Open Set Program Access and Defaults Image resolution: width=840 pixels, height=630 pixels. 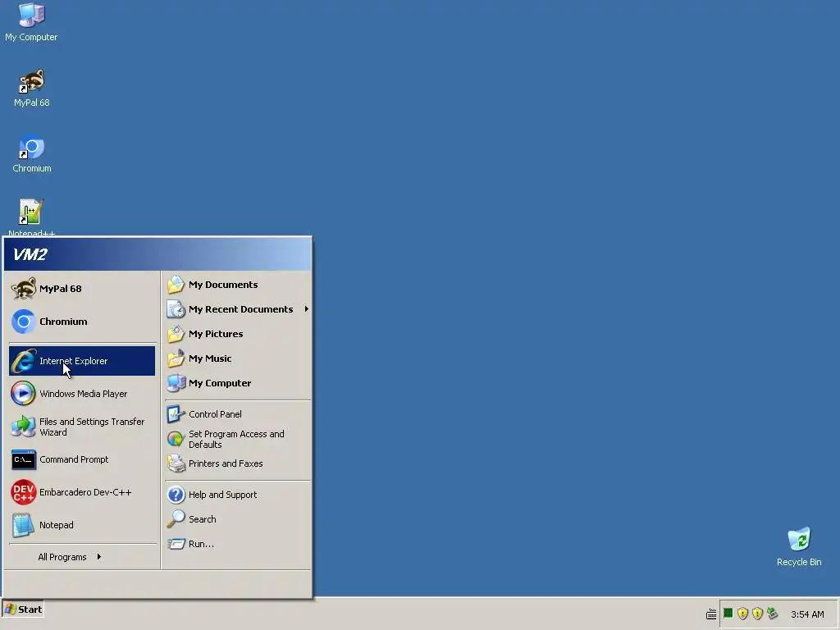click(x=238, y=440)
